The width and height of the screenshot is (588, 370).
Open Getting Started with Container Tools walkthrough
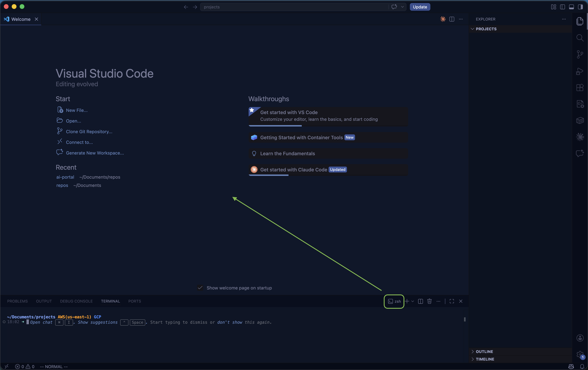point(328,137)
